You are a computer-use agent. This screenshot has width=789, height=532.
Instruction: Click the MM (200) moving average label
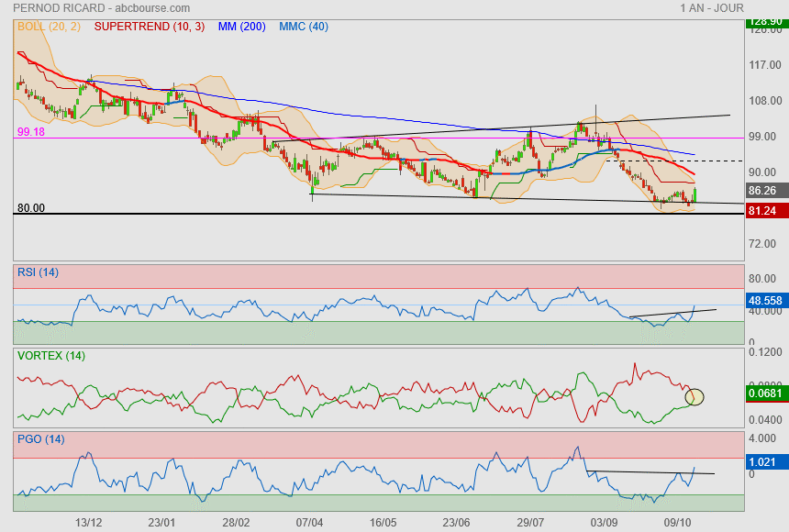tap(241, 27)
